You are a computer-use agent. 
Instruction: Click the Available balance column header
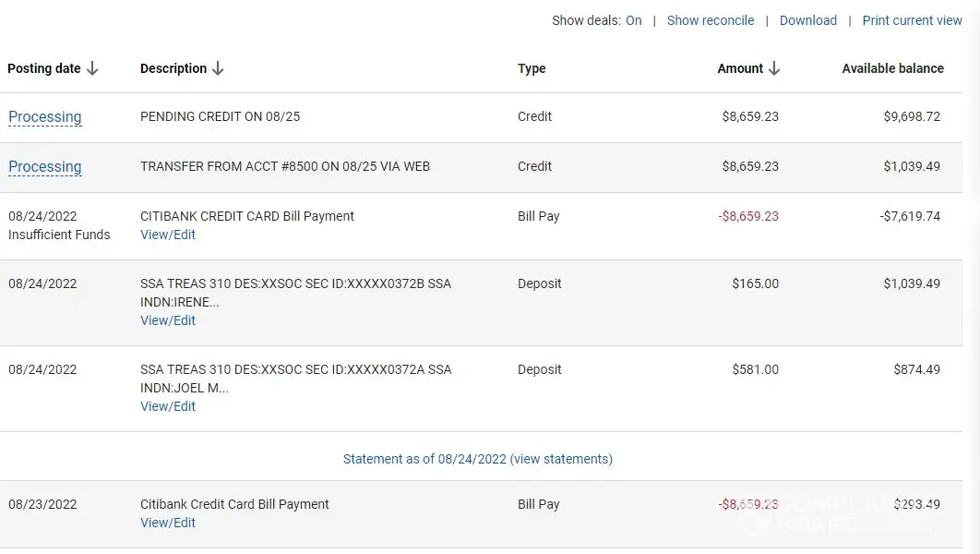pos(892,68)
